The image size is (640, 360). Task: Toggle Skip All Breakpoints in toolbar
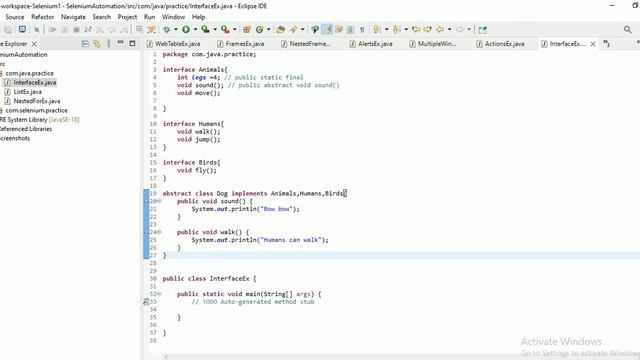(x=37, y=29)
